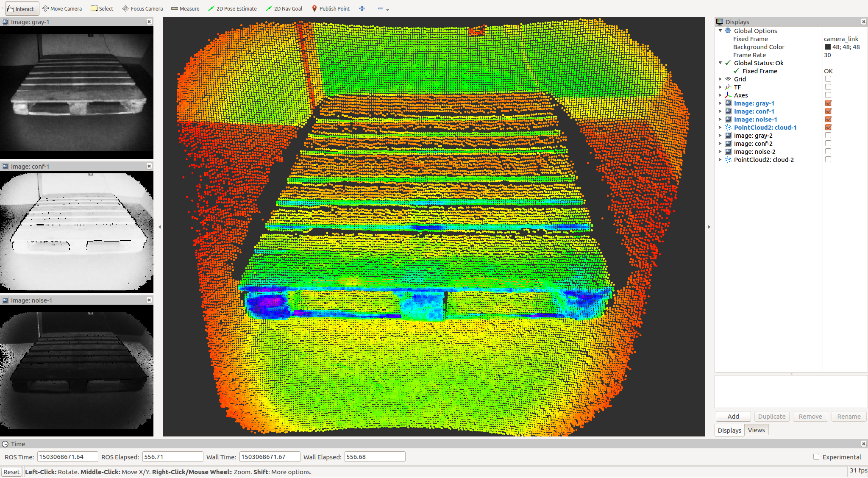Click the ROS Time field
This screenshot has width=868, height=478.
(67, 457)
